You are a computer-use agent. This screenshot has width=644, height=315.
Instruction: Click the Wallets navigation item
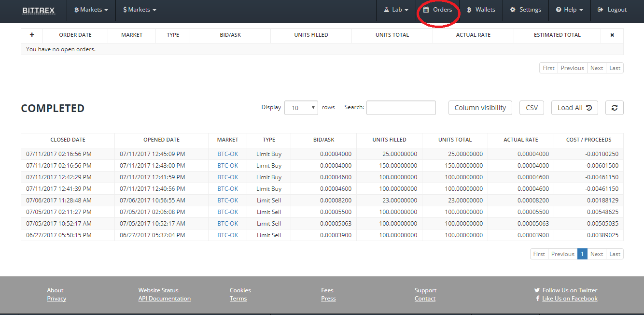481,9
